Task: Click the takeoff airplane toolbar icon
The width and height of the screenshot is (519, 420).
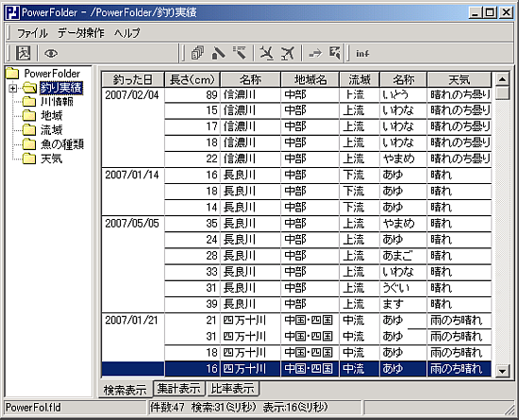Action: [288, 53]
